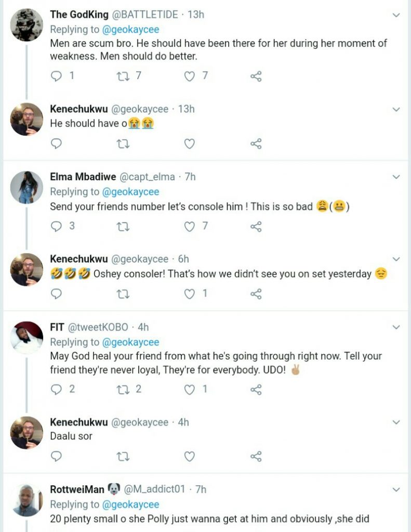The height and width of the screenshot is (532, 411).
Task: Like The GodKing's tweet
Action: 190,76
